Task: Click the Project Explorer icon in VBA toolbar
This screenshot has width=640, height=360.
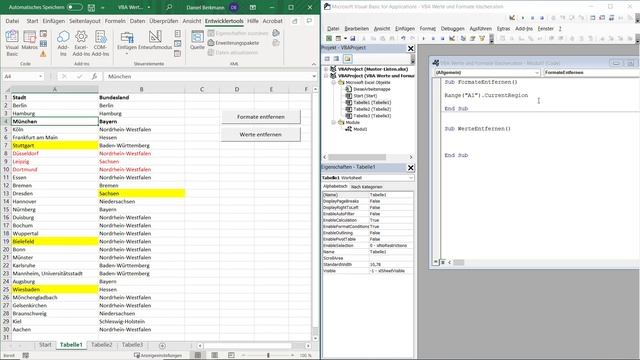Action: click(463, 38)
